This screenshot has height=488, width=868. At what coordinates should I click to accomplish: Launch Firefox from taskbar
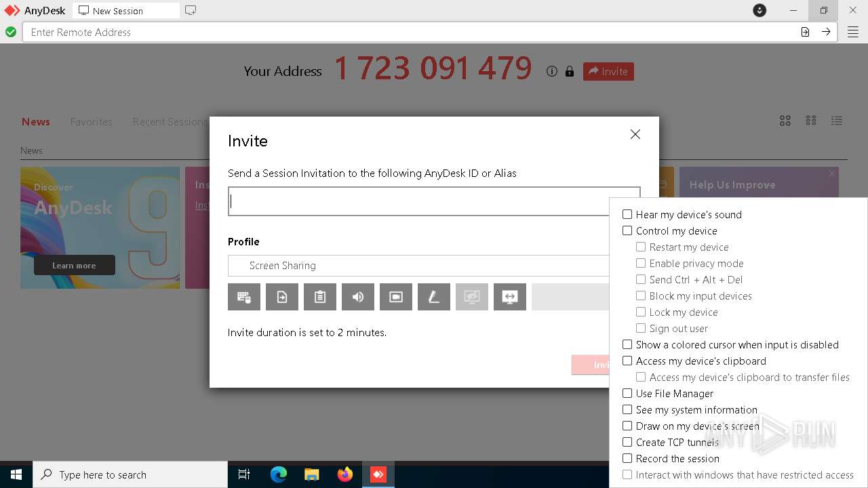click(345, 474)
